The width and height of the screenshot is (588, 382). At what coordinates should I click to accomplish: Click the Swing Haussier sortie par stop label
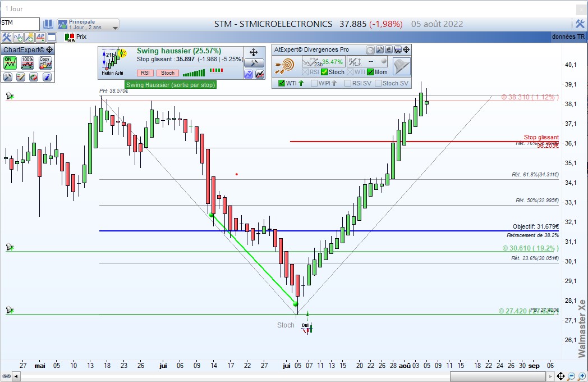click(171, 85)
